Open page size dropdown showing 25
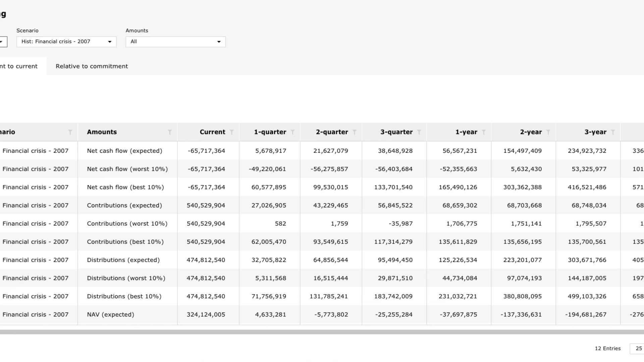 637,349
